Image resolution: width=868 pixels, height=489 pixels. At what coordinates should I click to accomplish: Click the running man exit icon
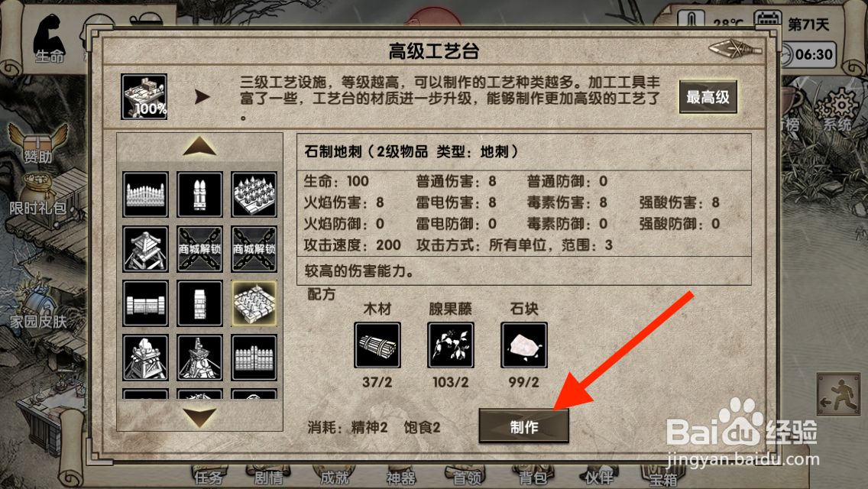pos(839,393)
